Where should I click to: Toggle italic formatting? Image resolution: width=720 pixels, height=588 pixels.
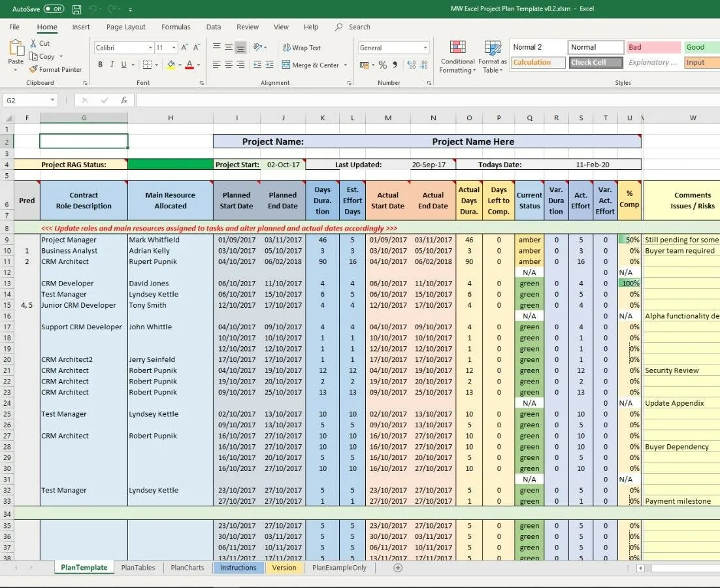click(x=111, y=65)
